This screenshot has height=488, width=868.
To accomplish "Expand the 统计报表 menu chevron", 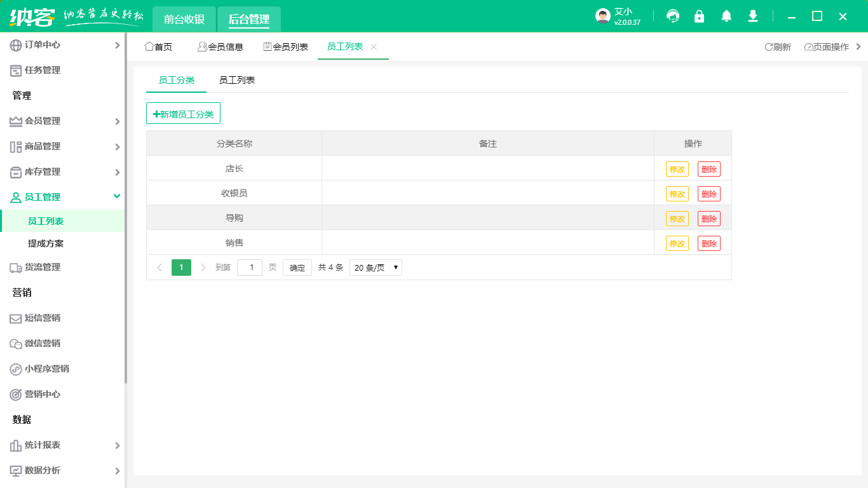I will click(x=117, y=445).
